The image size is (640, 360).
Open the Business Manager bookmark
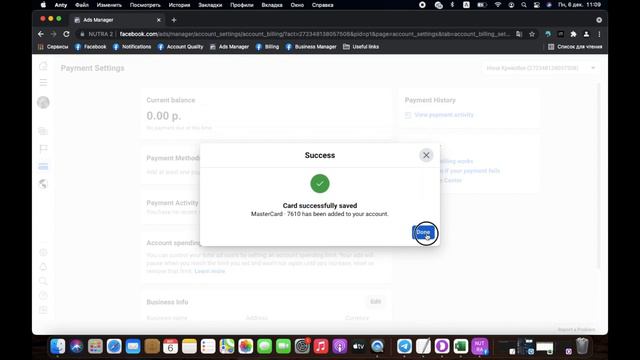click(311, 47)
